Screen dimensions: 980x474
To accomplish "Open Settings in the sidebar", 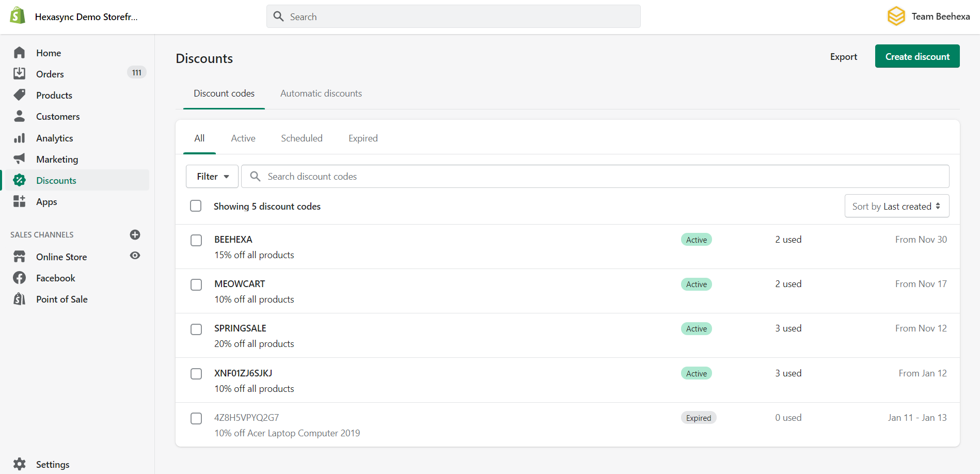I will pyautogui.click(x=53, y=465).
